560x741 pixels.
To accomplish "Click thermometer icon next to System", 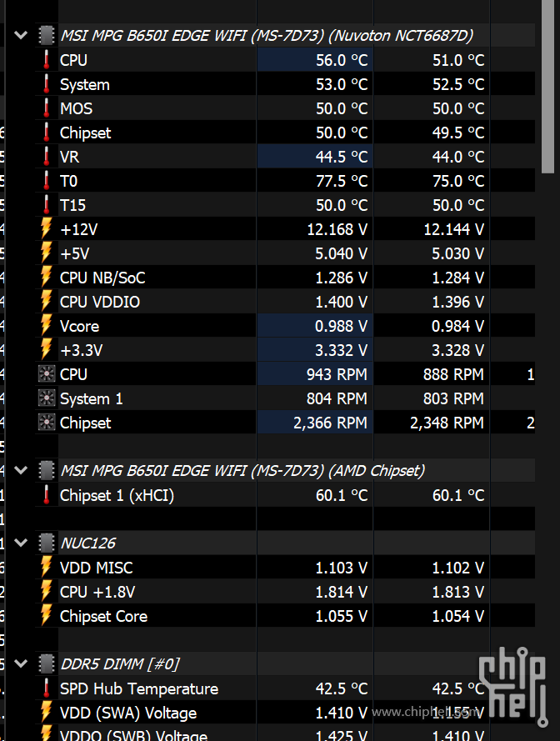I will tap(47, 83).
